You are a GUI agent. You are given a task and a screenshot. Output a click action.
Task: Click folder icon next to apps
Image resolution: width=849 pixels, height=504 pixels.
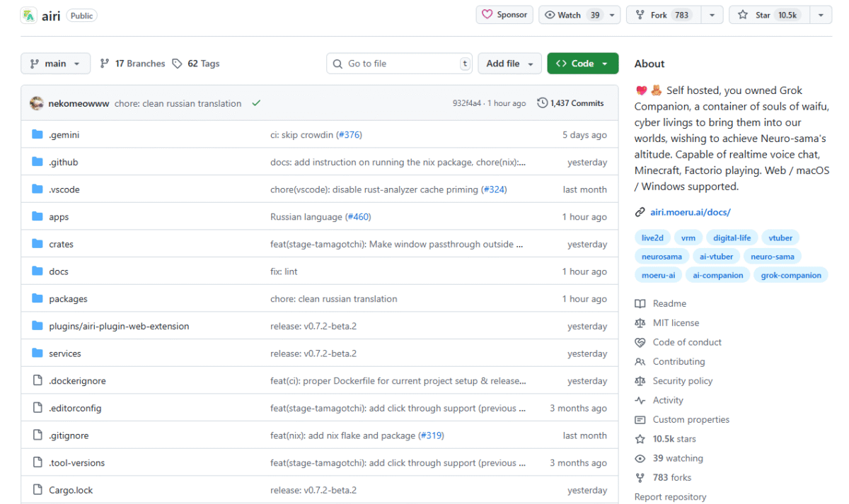point(37,217)
